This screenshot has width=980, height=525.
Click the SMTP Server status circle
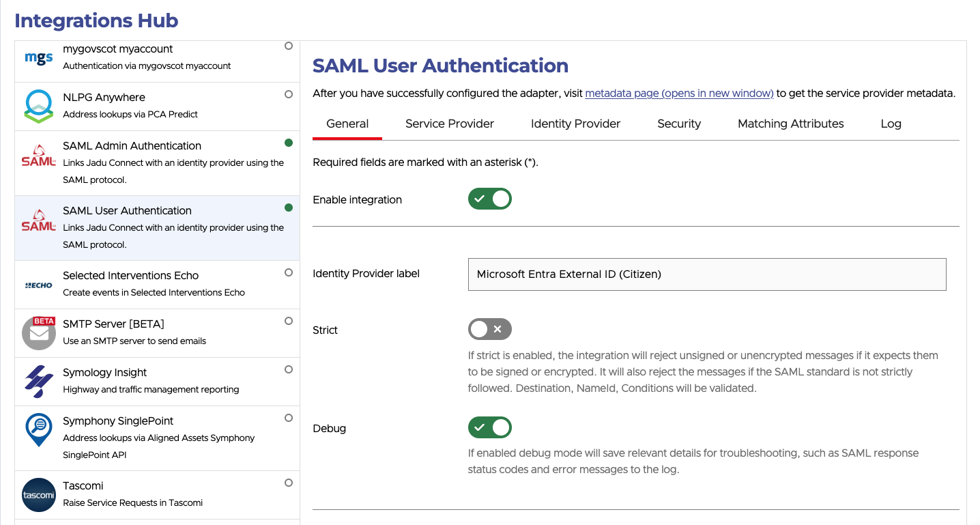click(x=288, y=320)
